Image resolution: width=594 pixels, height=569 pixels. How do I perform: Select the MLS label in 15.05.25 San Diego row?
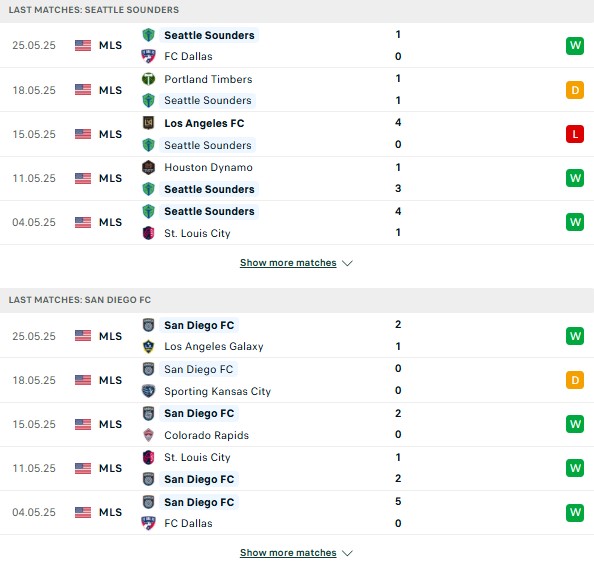110,424
